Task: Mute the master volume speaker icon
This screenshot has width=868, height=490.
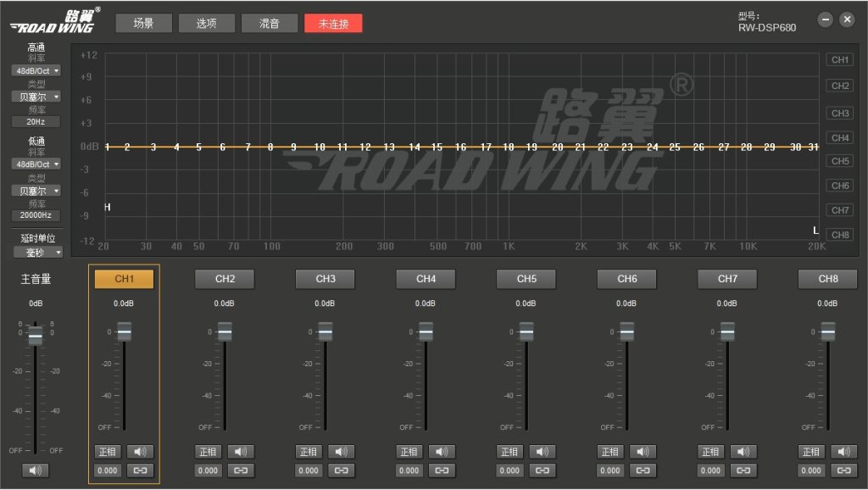Action: click(36, 471)
